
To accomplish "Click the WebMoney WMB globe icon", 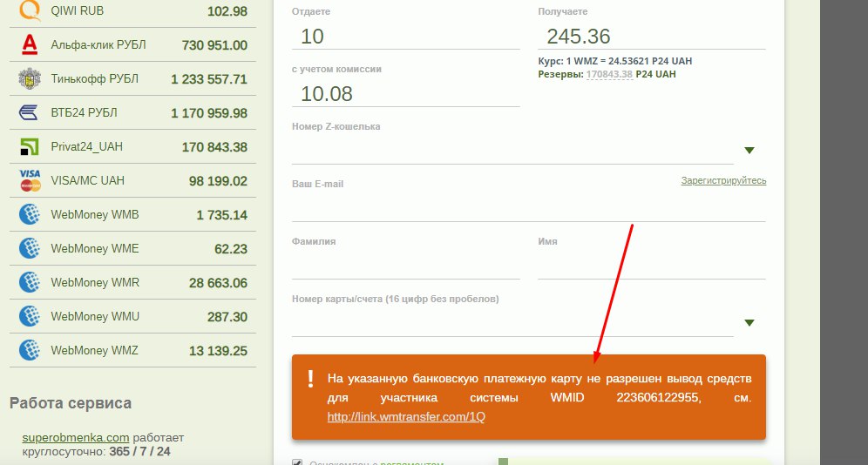I will (30, 214).
